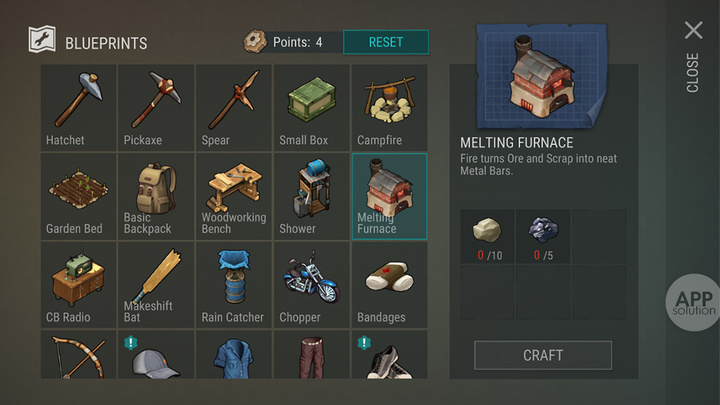
Task: Open the Small Box blueprint
Action: (312, 108)
